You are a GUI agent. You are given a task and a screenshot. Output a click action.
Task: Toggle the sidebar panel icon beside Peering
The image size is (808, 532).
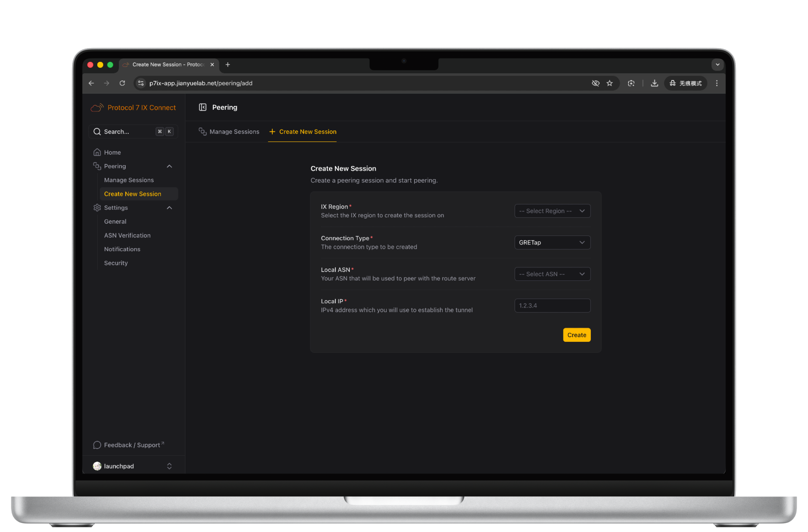pos(202,107)
